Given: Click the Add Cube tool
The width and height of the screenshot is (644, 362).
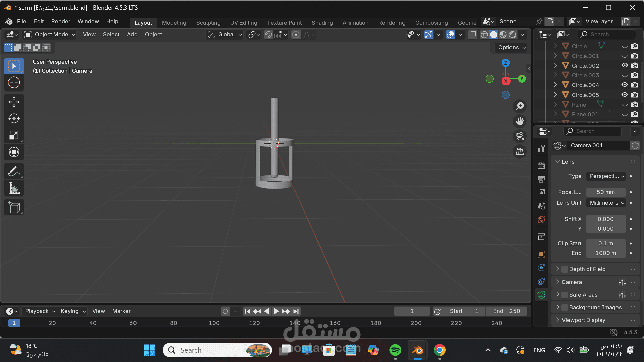Looking at the screenshot, I should 14,207.
